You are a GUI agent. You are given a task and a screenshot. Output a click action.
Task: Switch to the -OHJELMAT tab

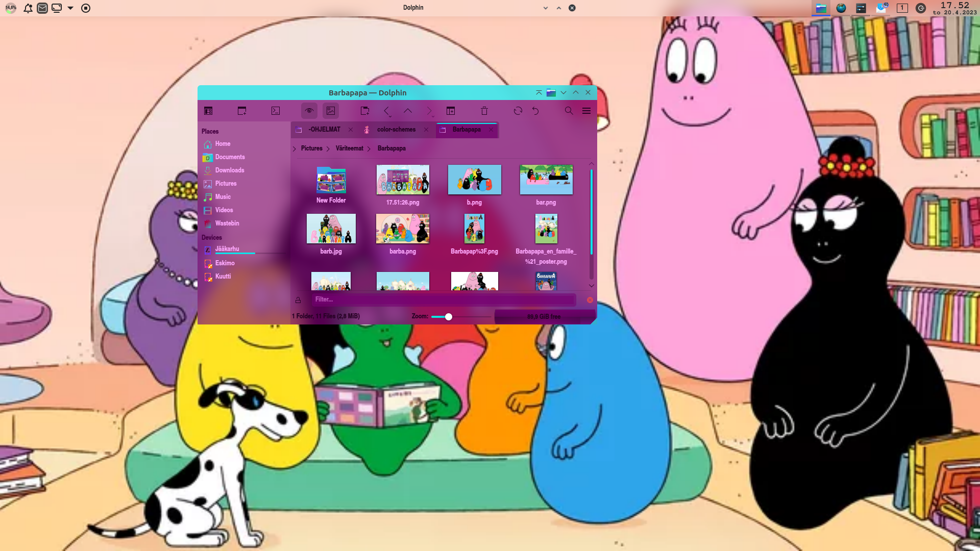pyautogui.click(x=324, y=130)
